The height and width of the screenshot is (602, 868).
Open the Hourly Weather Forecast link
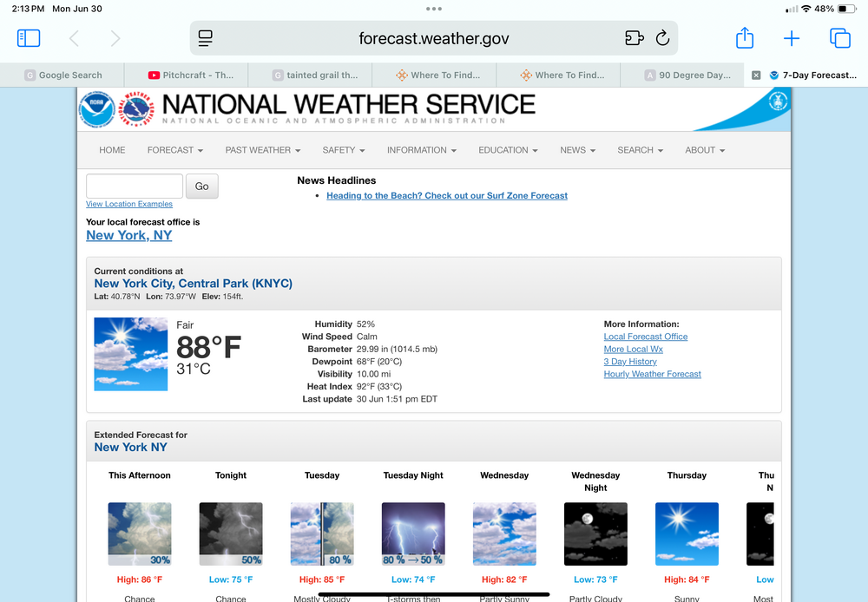[652, 374]
